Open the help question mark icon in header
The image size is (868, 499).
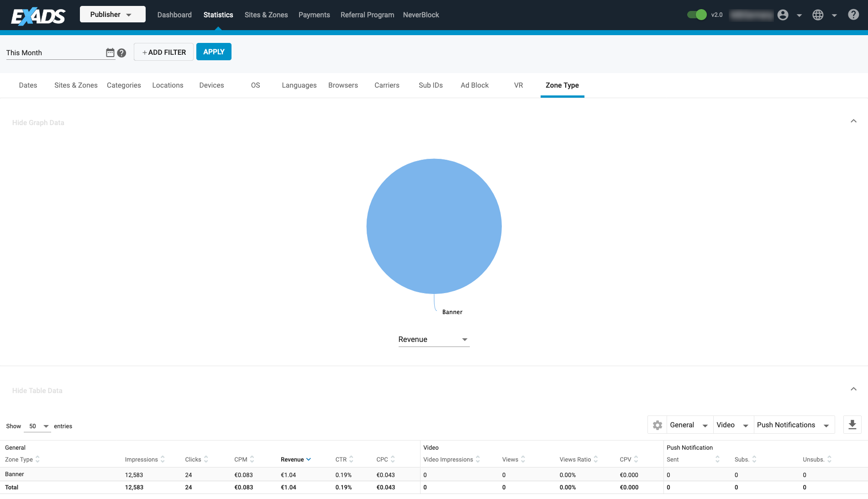click(853, 15)
